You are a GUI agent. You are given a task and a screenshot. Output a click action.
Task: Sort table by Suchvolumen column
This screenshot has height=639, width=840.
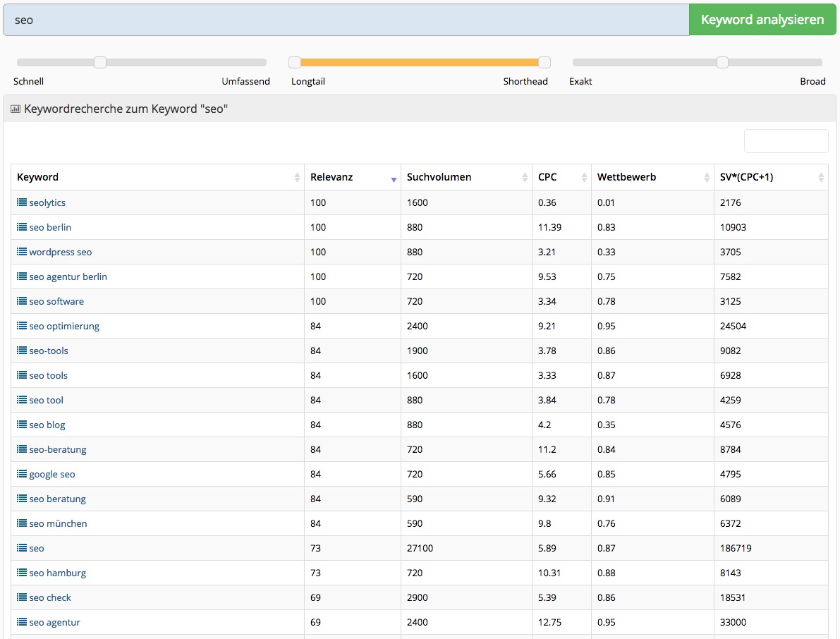466,177
